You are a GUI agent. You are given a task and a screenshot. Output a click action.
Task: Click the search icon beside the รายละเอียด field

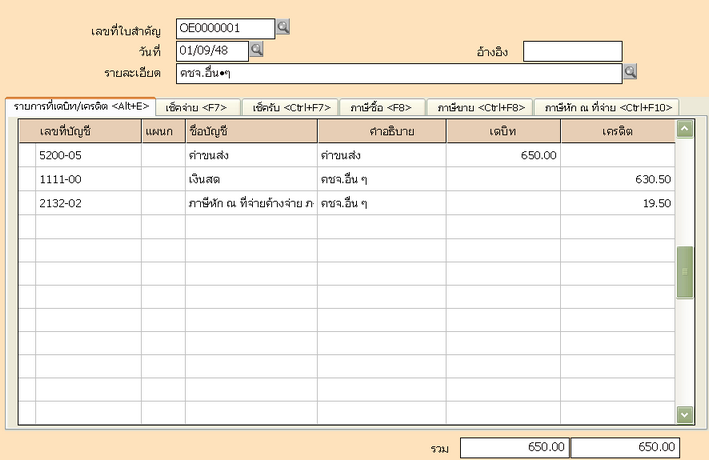[x=630, y=72]
